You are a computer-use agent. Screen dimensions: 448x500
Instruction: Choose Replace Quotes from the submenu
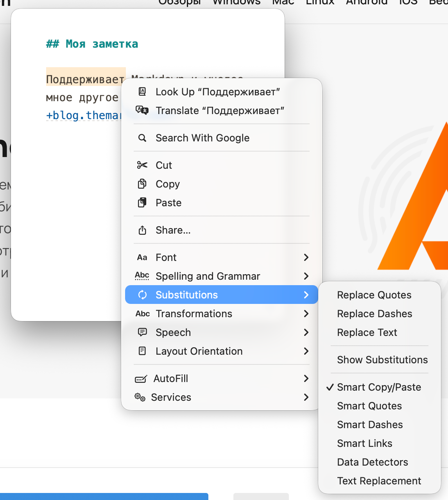click(374, 295)
